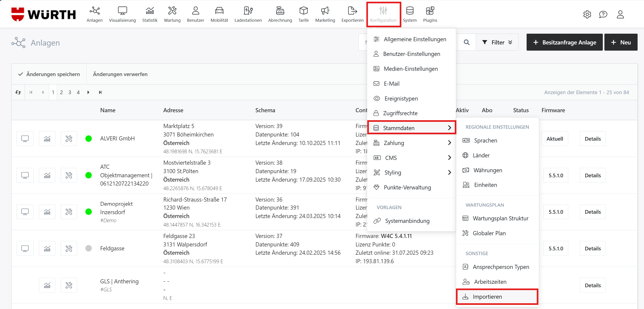Screen dimensions: 644x309
Task: Expand the Zahlung submenu arrow
Action: (x=449, y=143)
